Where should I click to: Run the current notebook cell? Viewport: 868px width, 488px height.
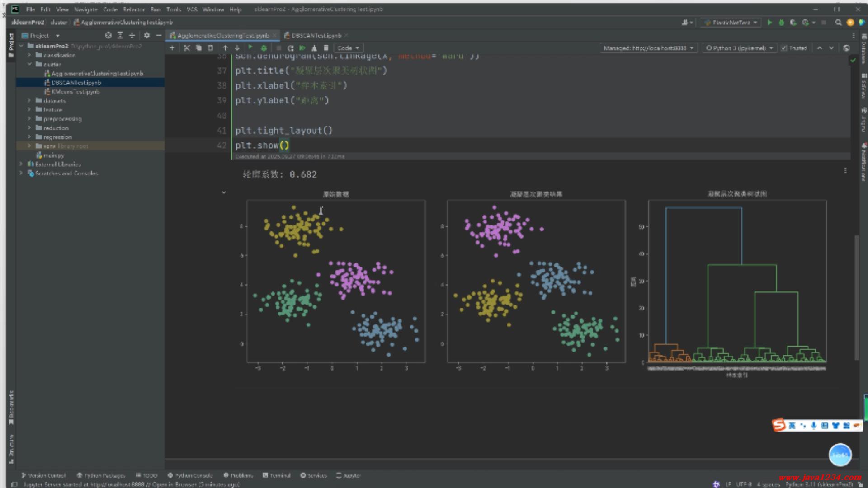pyautogui.click(x=250, y=47)
